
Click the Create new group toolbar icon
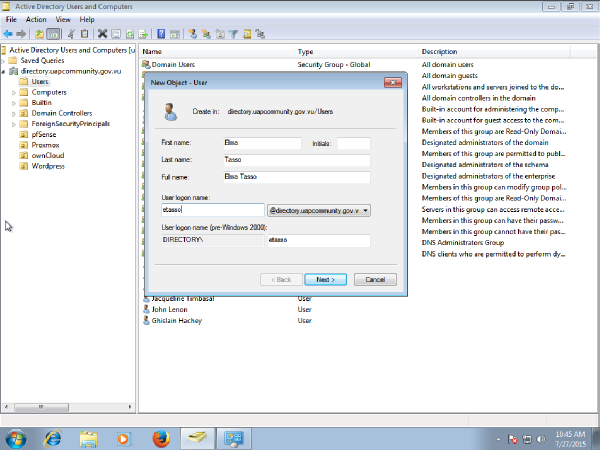point(206,34)
